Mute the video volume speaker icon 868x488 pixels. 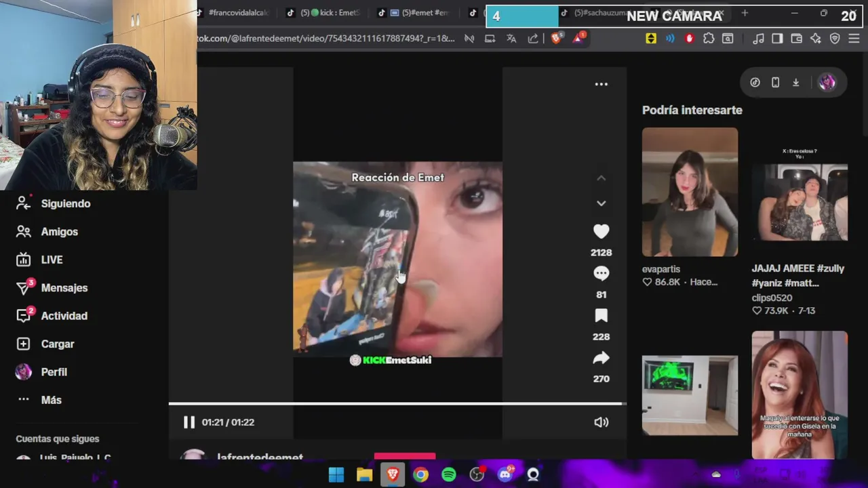pyautogui.click(x=601, y=422)
